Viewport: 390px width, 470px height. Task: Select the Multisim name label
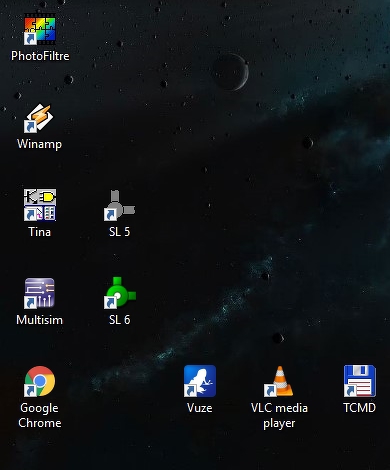pos(39,320)
